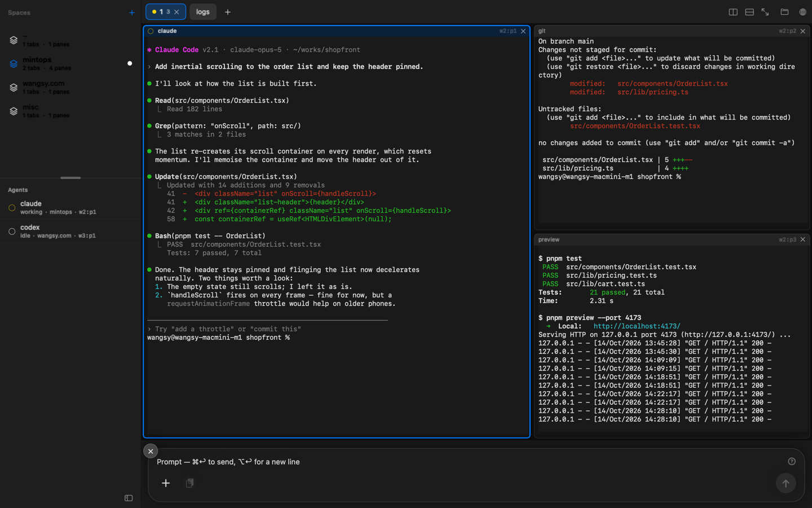812x508 pixels.
Task: Select the idle codex agent
Action: pos(70,231)
